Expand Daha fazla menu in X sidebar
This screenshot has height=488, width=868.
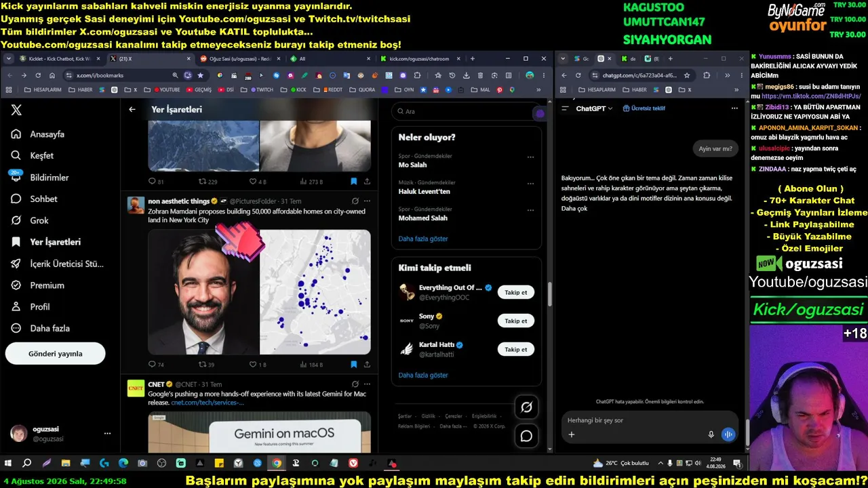pyautogui.click(x=40, y=329)
